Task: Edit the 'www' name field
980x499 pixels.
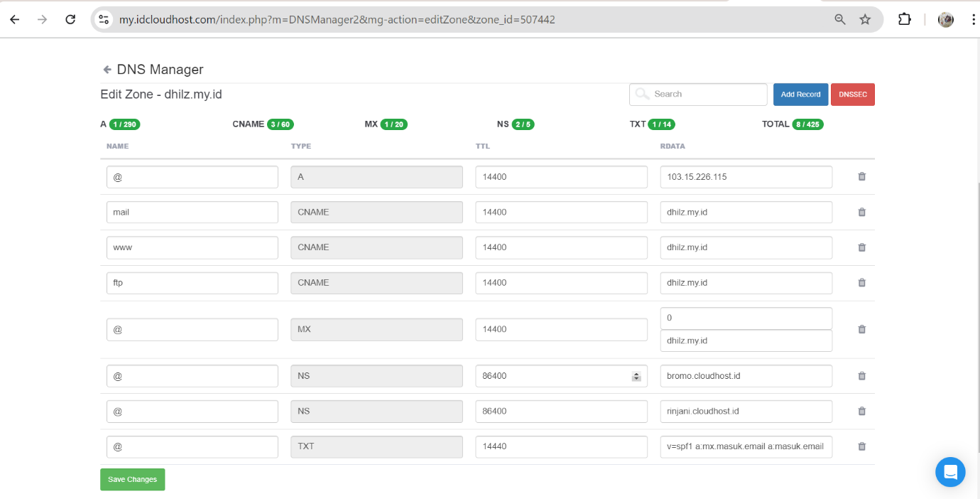Action: pos(192,247)
